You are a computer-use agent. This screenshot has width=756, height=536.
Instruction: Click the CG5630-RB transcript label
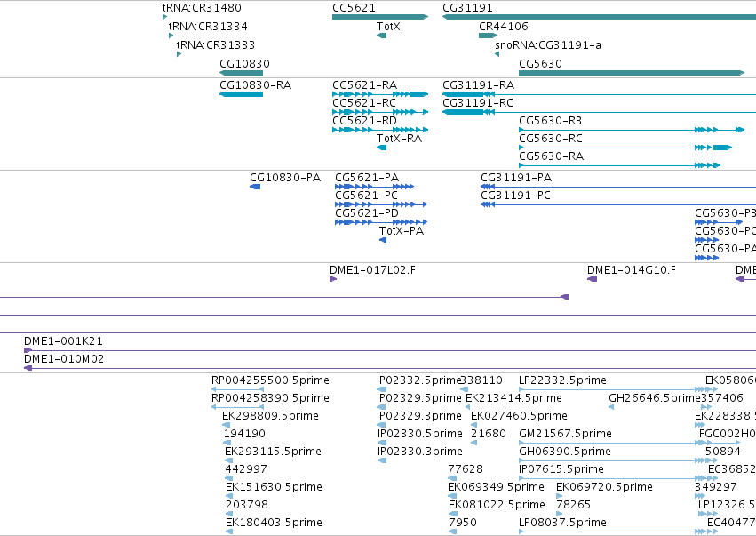pyautogui.click(x=550, y=121)
